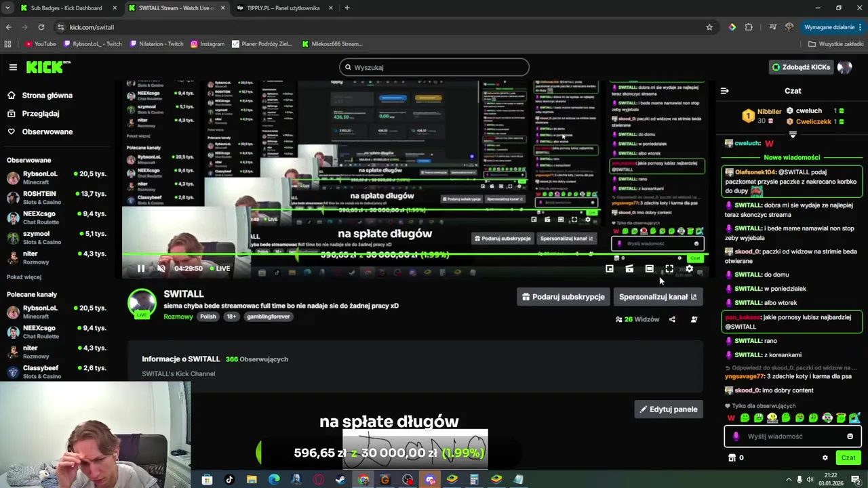Screen dimensions: 868x488
Task: Enable picture-in-picture mini player
Action: click(610, 269)
